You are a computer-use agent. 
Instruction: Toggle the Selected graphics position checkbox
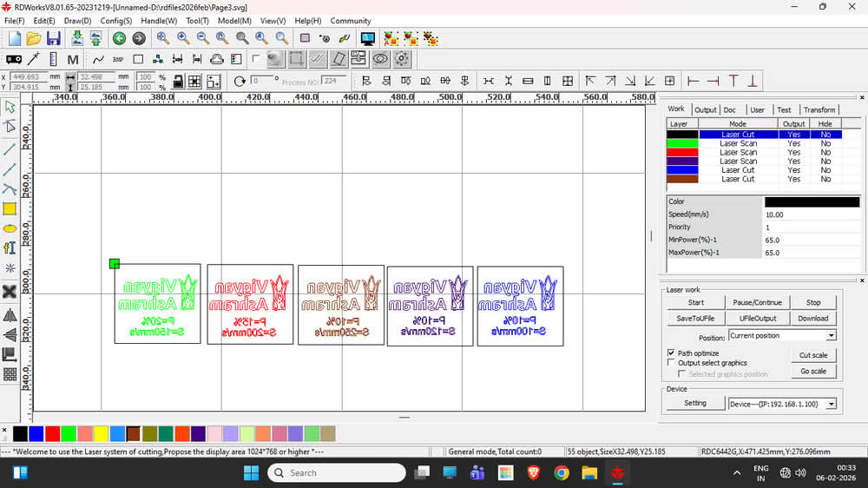point(681,374)
